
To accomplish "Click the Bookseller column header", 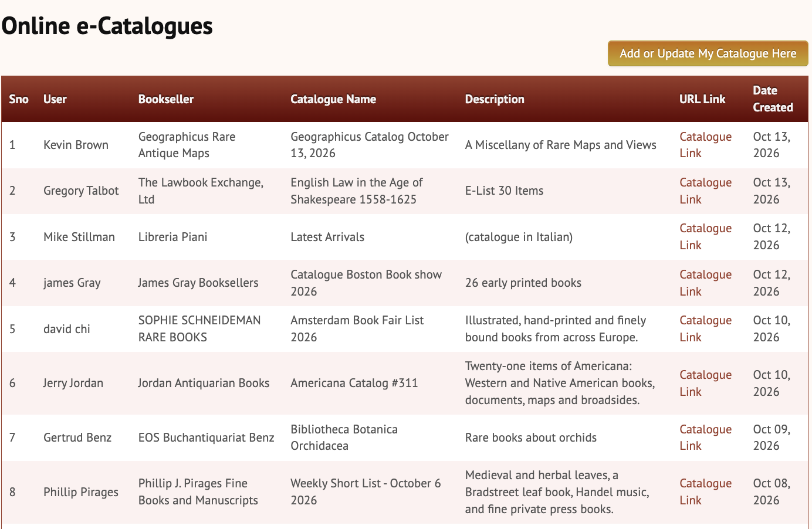I will coord(166,99).
